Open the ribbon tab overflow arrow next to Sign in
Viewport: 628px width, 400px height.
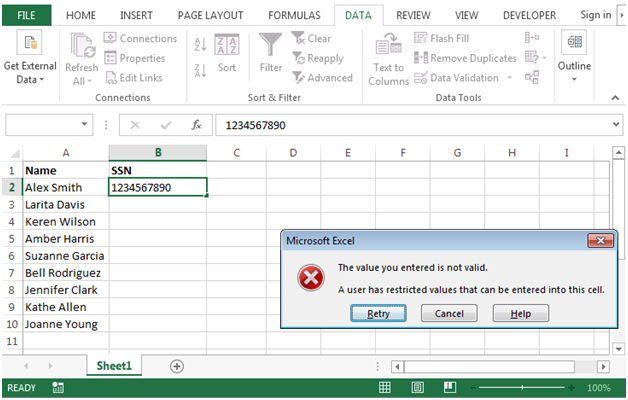621,15
